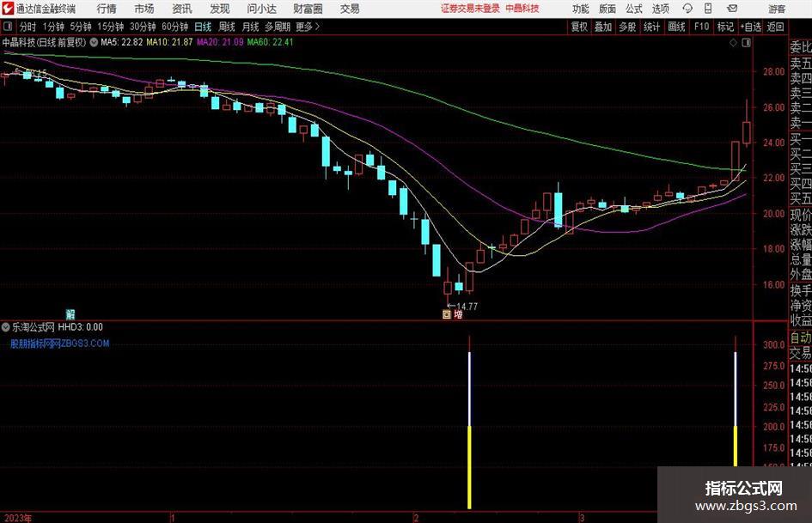
Task: Open the 选项 menu
Action: click(660, 9)
